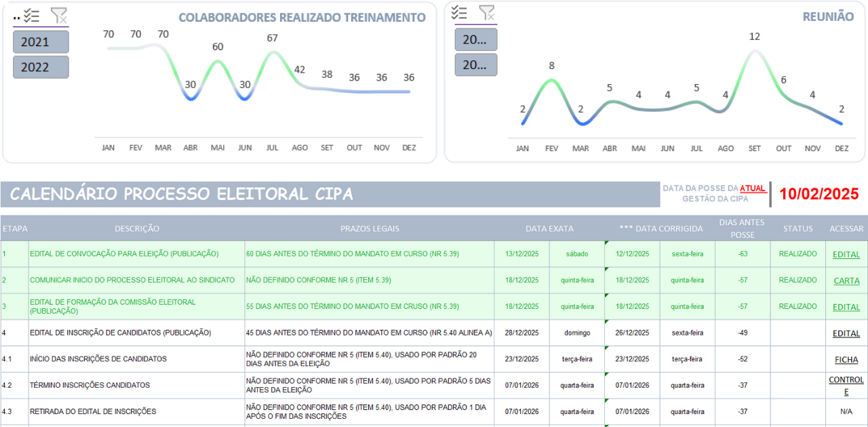Click the 10/02/2025 posse date cell
Viewport: 868px width, 427px height.
pos(819,194)
